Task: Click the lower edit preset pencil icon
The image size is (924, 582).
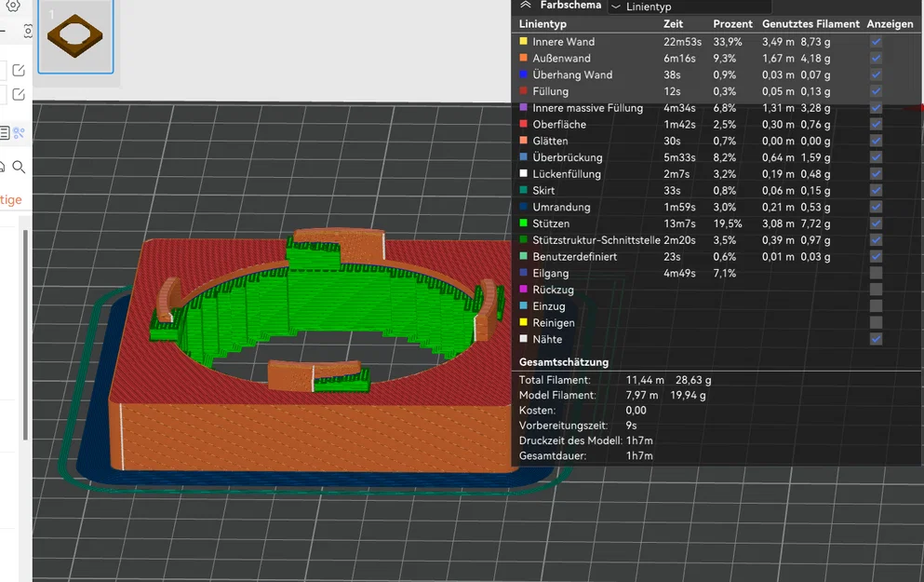Action: tap(19, 94)
